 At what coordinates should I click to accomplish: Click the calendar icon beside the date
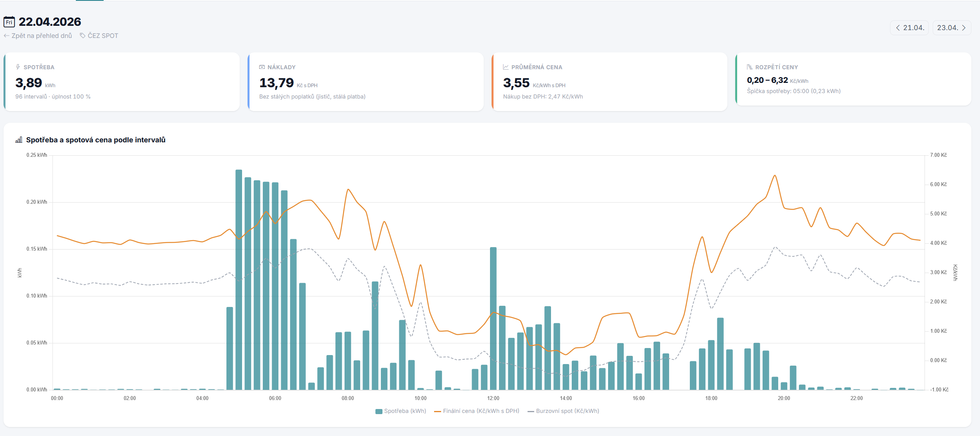9,22
